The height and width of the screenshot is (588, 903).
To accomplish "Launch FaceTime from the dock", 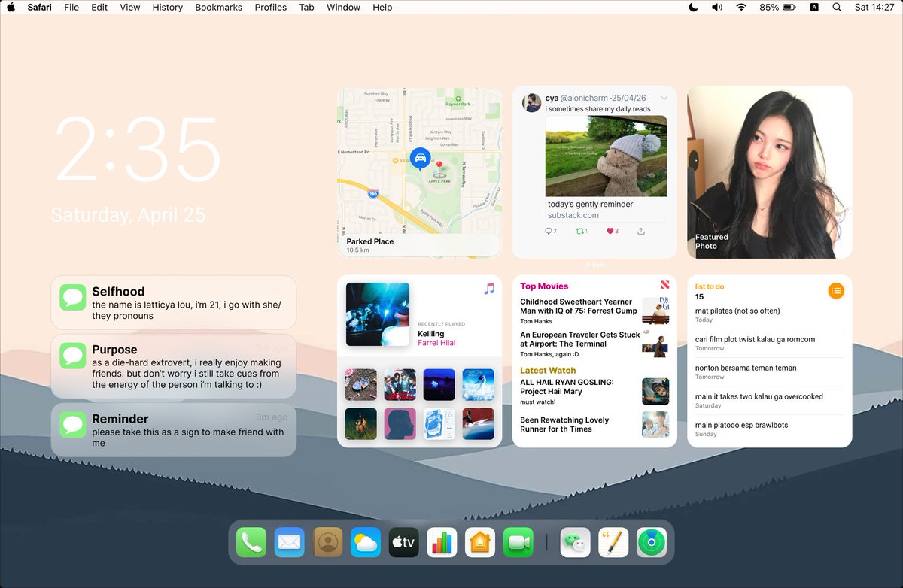I will tap(518, 542).
